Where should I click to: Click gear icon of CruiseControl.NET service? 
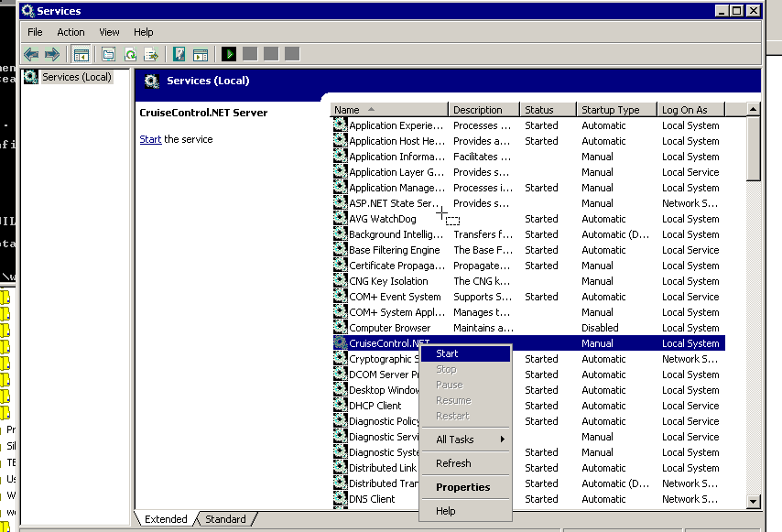click(x=340, y=343)
